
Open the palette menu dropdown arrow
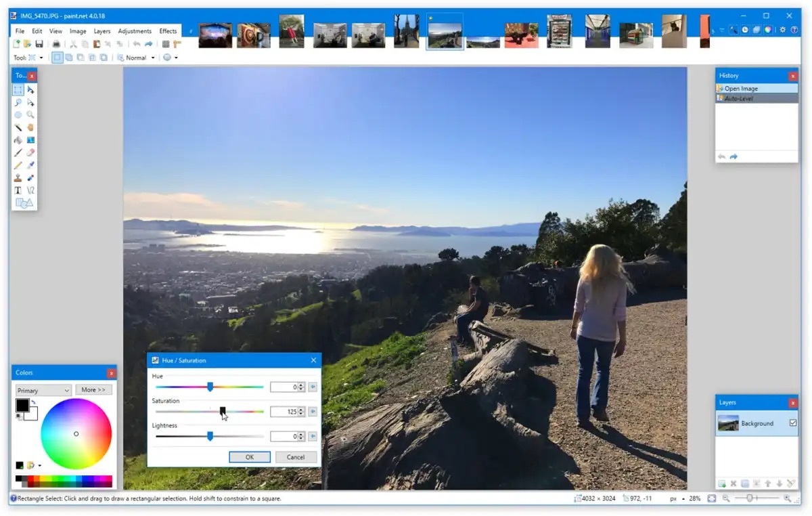click(x=39, y=466)
